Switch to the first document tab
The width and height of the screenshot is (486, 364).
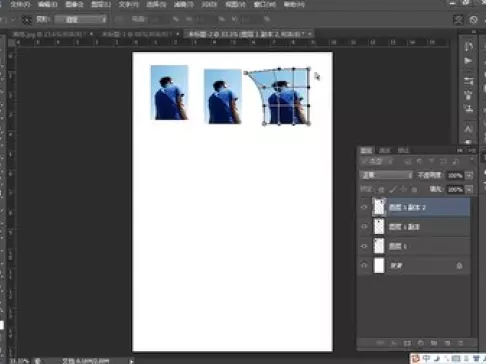point(51,34)
